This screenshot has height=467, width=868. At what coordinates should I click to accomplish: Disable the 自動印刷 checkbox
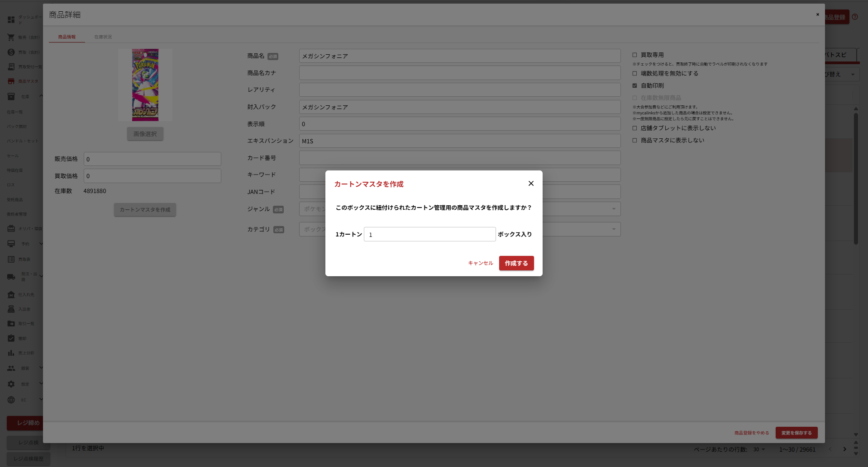634,85
